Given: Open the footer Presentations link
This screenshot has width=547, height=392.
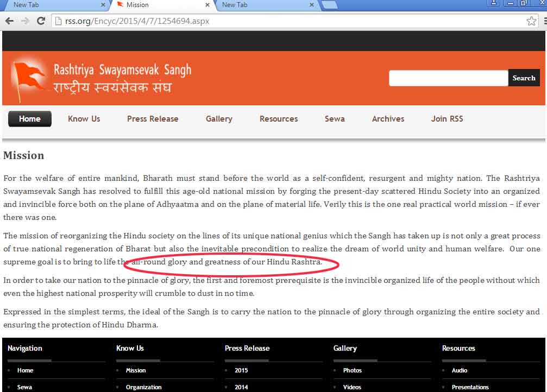Looking at the screenshot, I should coord(470,387).
